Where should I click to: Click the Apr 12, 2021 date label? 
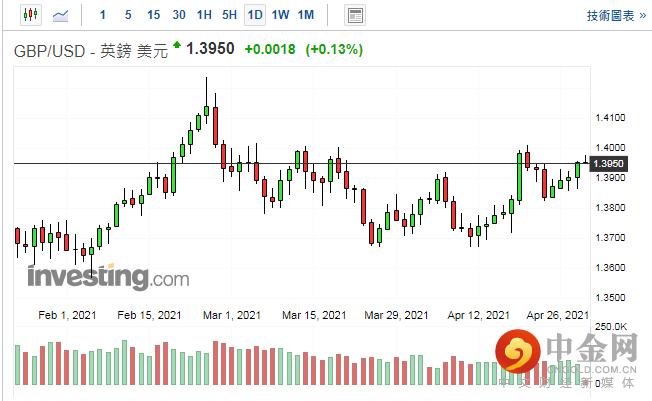pyautogui.click(x=478, y=315)
